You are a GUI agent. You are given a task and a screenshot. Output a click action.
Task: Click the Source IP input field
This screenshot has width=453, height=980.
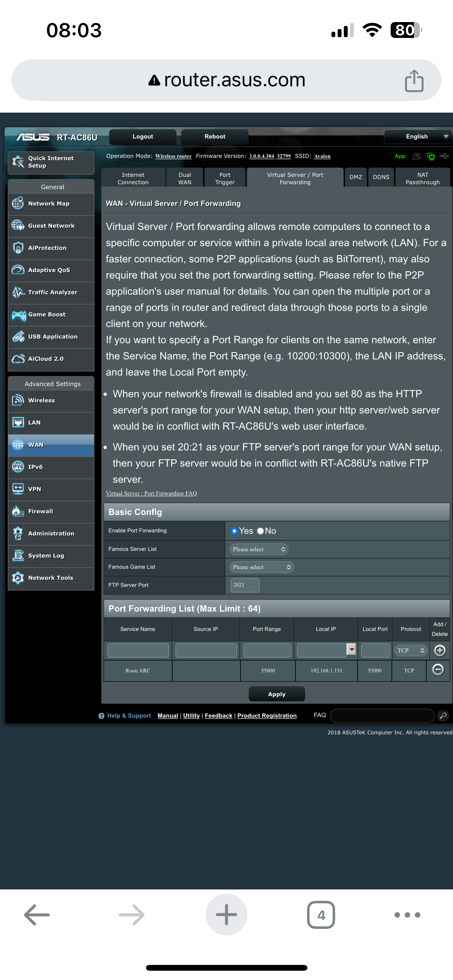(x=206, y=650)
